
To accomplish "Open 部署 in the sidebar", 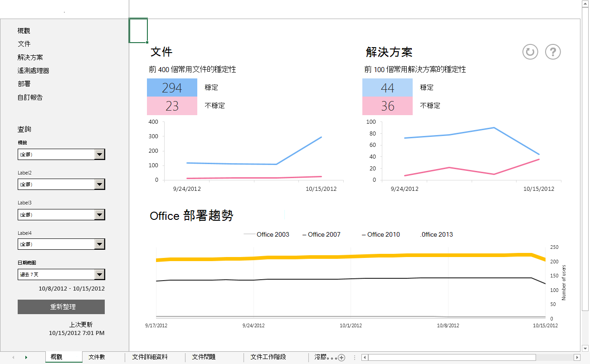I will click(x=24, y=84).
